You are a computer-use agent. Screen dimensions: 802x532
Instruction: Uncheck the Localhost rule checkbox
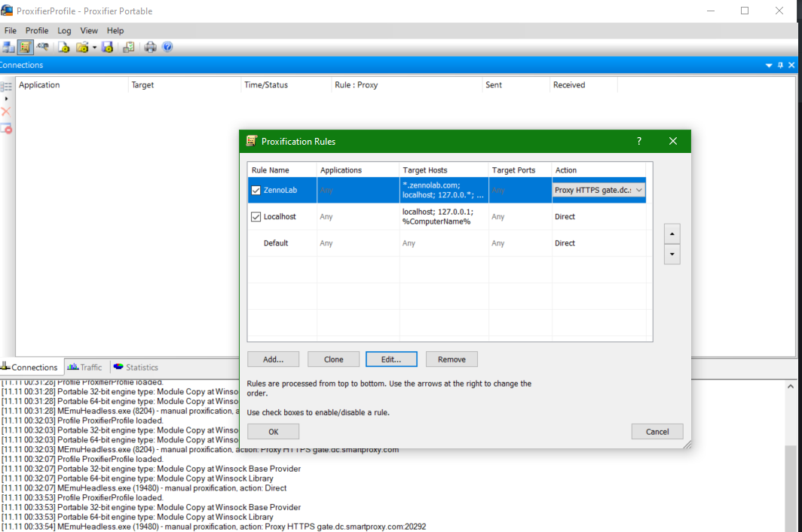[256, 217]
